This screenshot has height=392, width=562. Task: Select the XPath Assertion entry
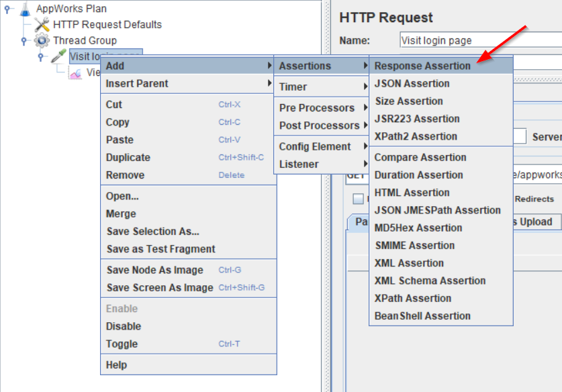[x=413, y=298]
